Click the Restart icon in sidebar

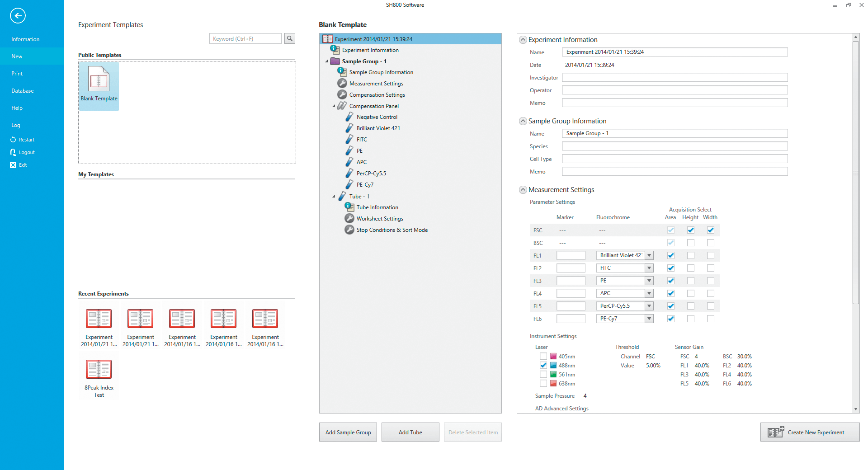click(13, 140)
